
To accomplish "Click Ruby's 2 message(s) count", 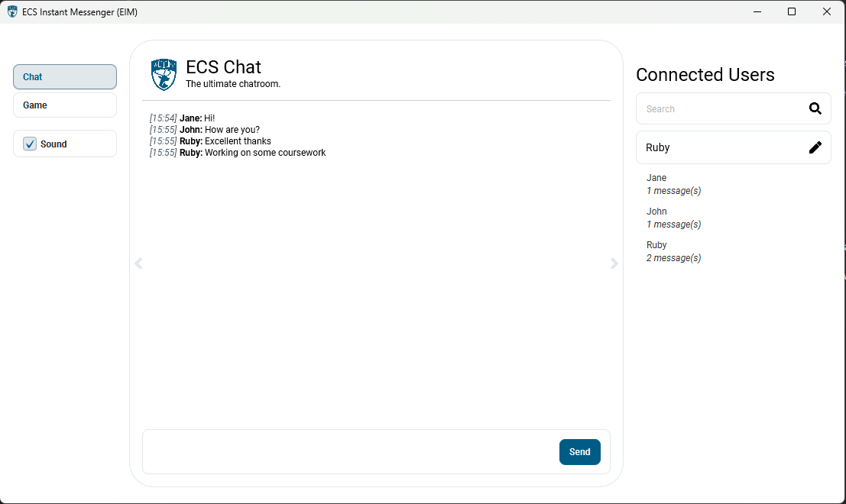I will (x=673, y=257).
